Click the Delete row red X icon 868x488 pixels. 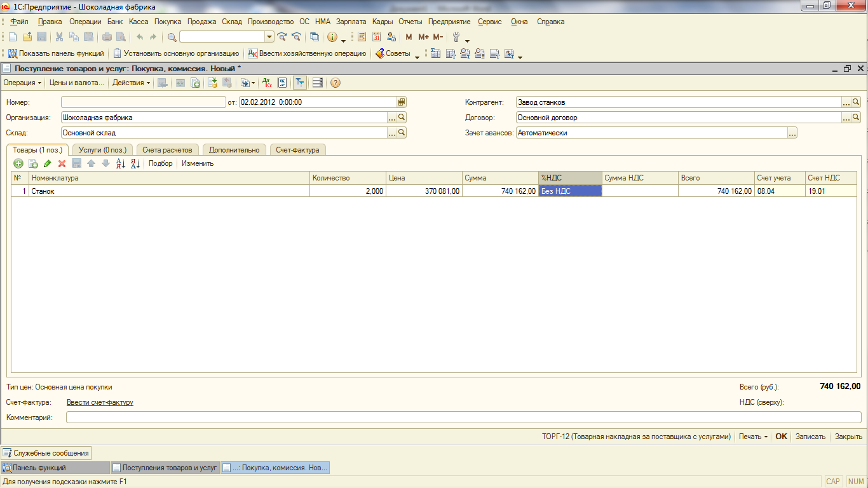pos(62,163)
